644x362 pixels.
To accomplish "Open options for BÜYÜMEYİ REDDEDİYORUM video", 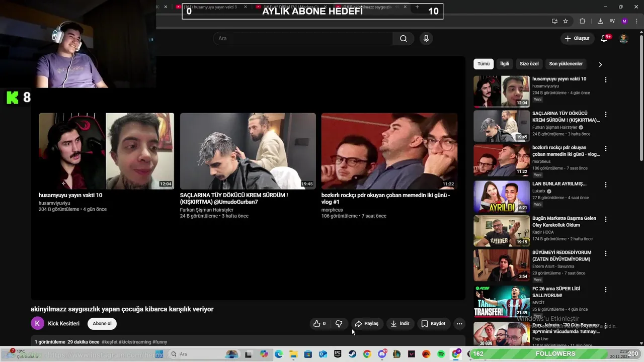I will (x=605, y=254).
